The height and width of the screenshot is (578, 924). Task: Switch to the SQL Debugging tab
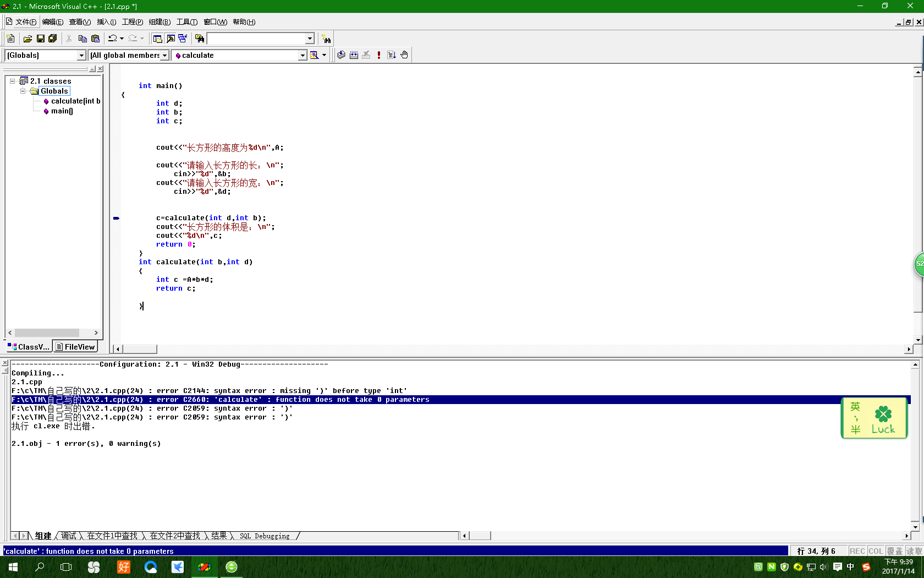click(x=265, y=536)
